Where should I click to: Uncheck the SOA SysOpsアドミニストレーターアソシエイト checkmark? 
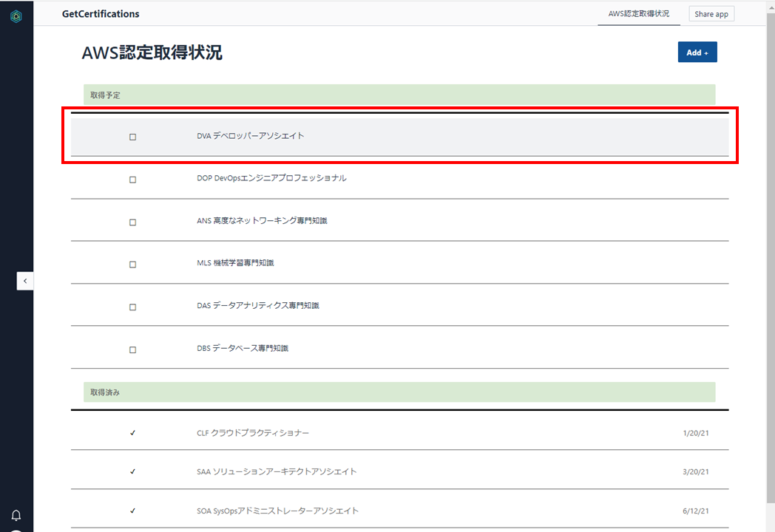[x=132, y=511]
